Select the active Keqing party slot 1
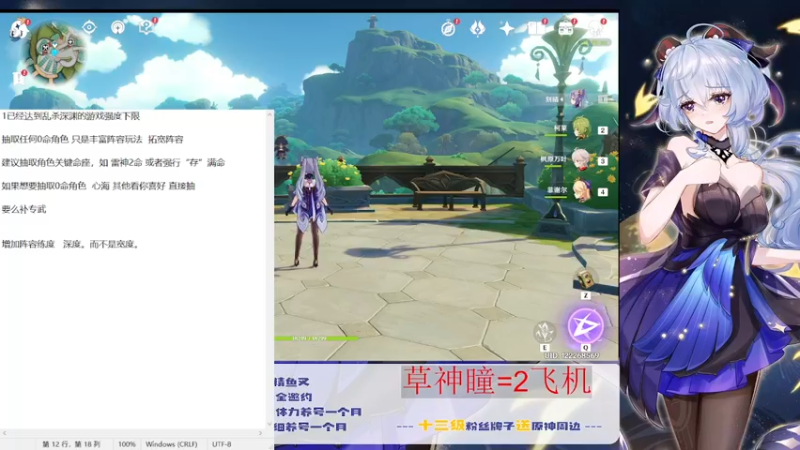 578,98
